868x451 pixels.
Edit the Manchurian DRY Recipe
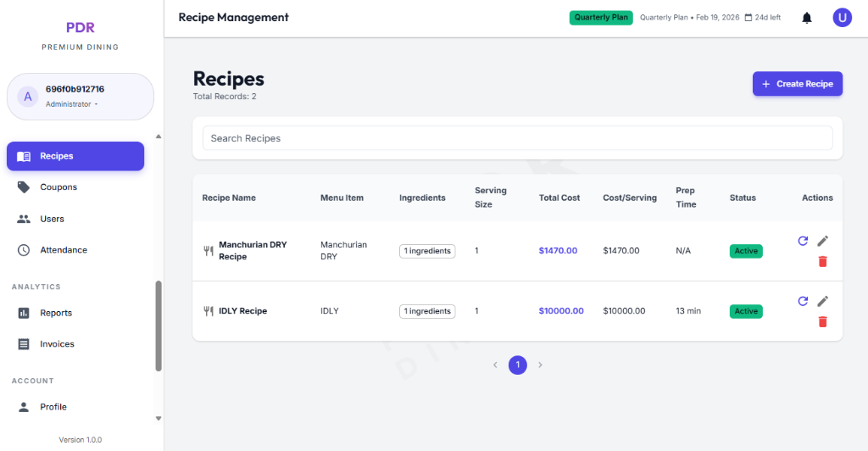pos(822,241)
